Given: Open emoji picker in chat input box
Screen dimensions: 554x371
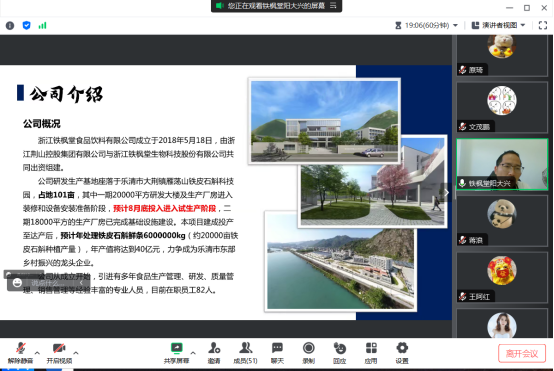Looking at the screenshot, I should click(x=17, y=283).
